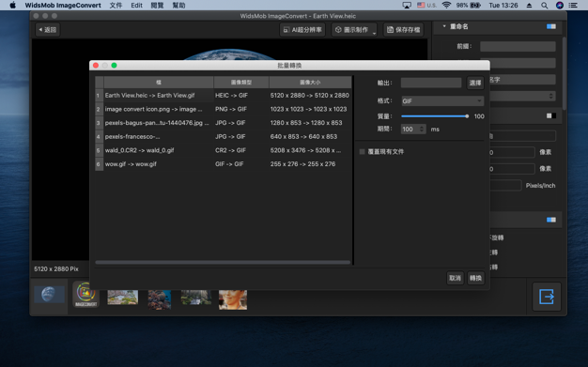This screenshot has width=588, height=367.
Task: Click the Wi-Fi status icon
Action: pyautogui.click(x=446, y=6)
